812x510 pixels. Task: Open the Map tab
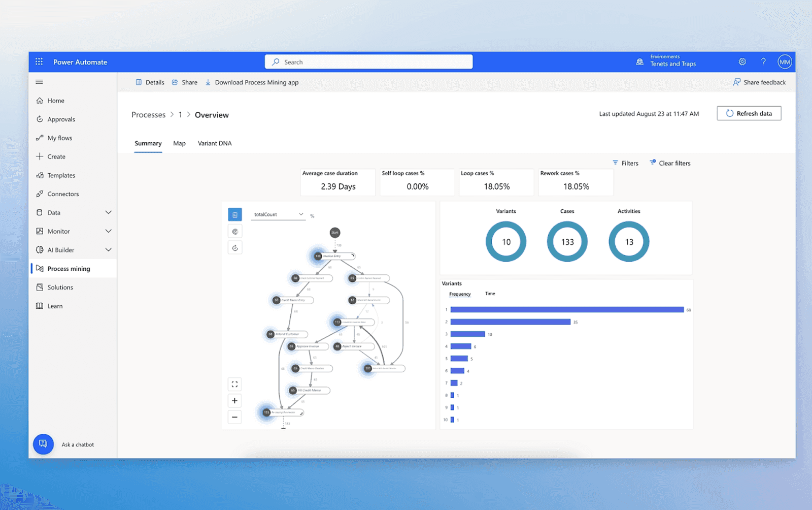179,143
